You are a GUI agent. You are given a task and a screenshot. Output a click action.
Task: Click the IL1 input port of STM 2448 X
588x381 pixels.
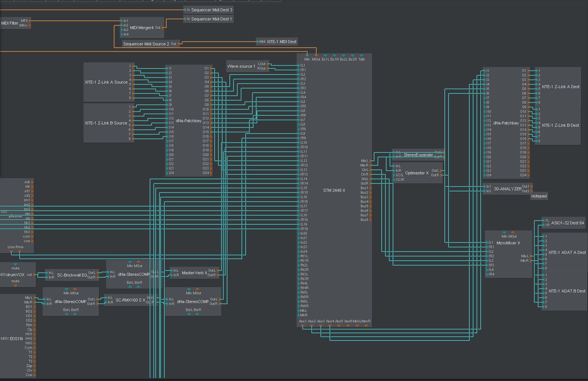tap(299, 65)
